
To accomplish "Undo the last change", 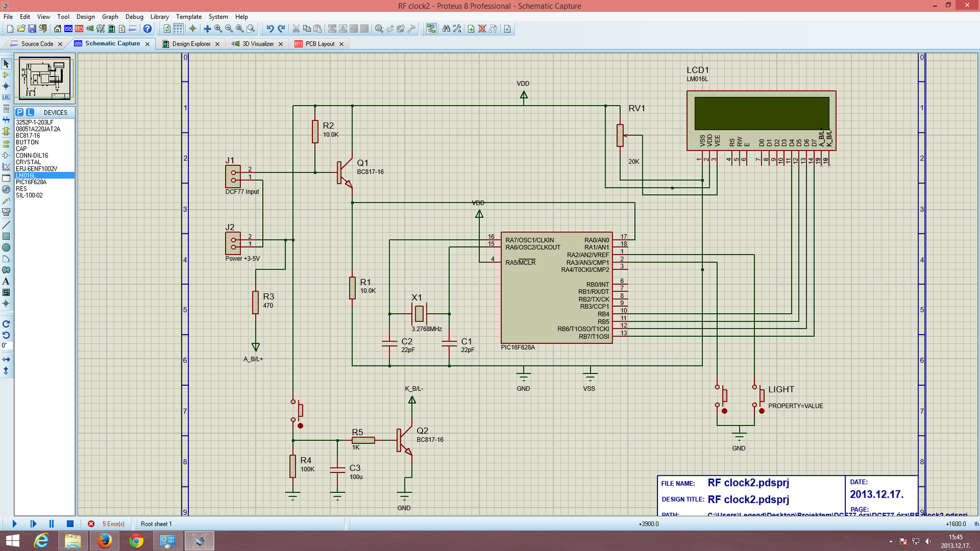I will [x=270, y=29].
